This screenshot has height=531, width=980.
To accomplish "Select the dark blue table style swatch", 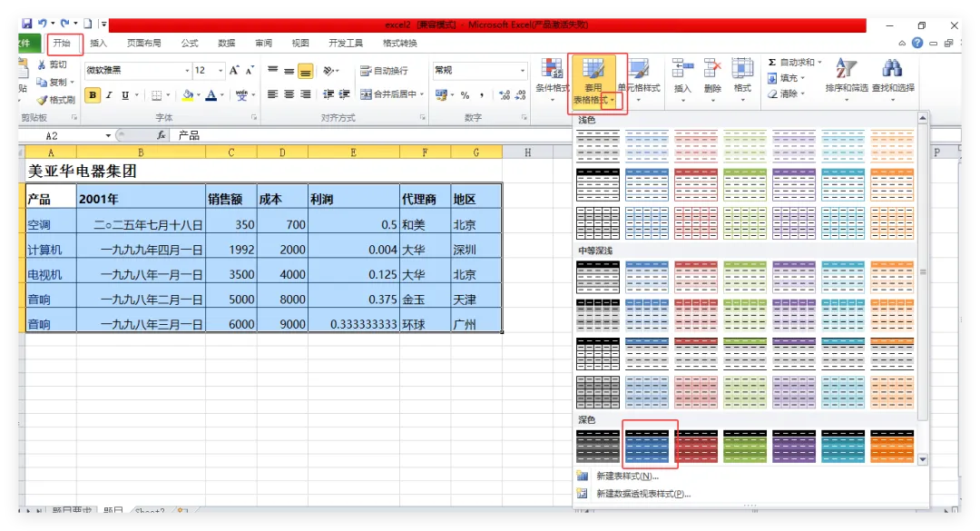I will [x=647, y=446].
